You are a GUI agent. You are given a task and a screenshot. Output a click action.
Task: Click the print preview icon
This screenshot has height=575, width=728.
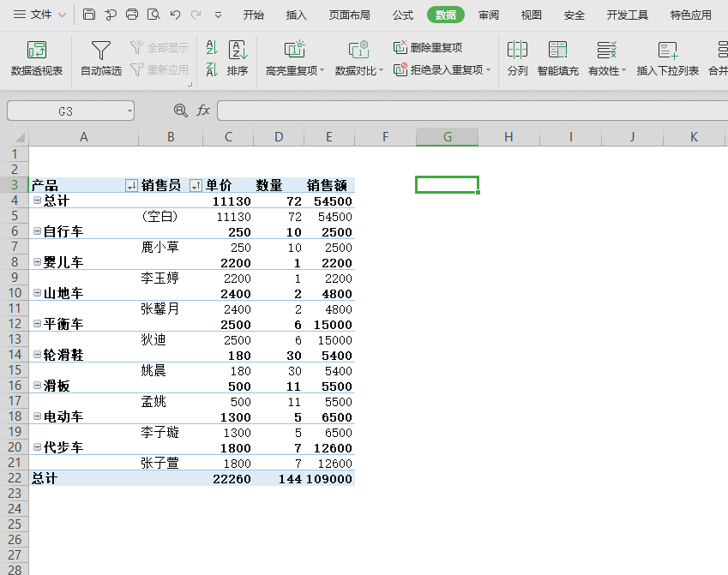(x=153, y=15)
